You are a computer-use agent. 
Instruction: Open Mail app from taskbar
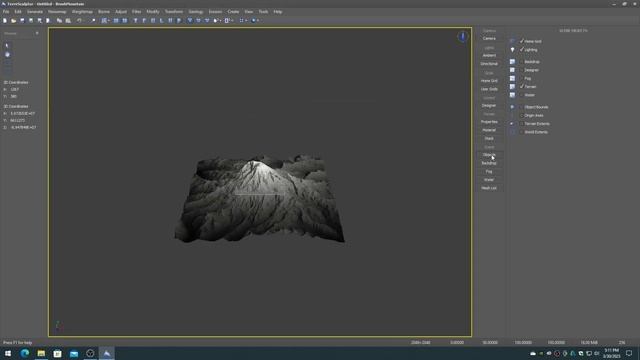tap(74, 353)
